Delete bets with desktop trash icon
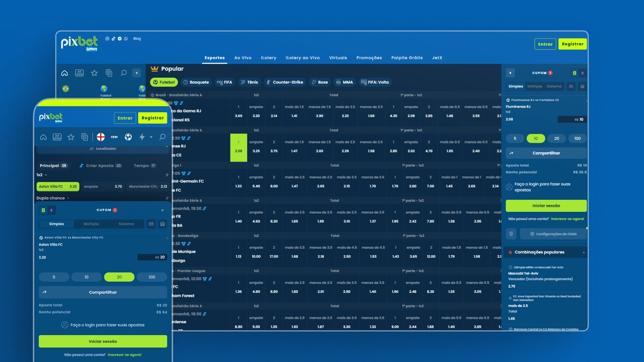644x362 pixels. click(511, 234)
